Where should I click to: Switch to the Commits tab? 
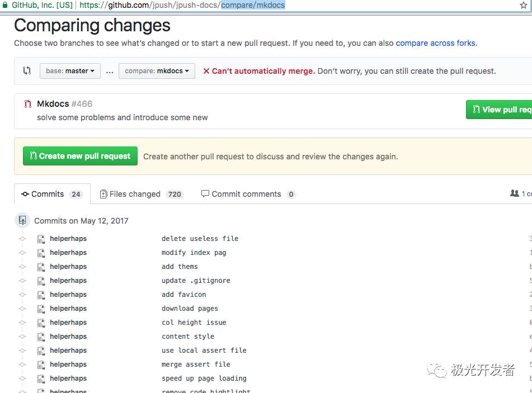52,194
